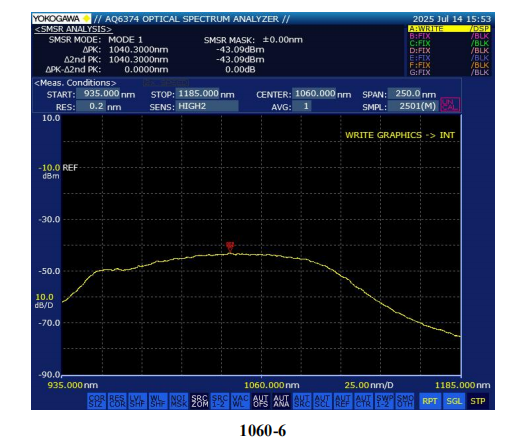Click the RES resolution field 0.2

(x=91, y=106)
